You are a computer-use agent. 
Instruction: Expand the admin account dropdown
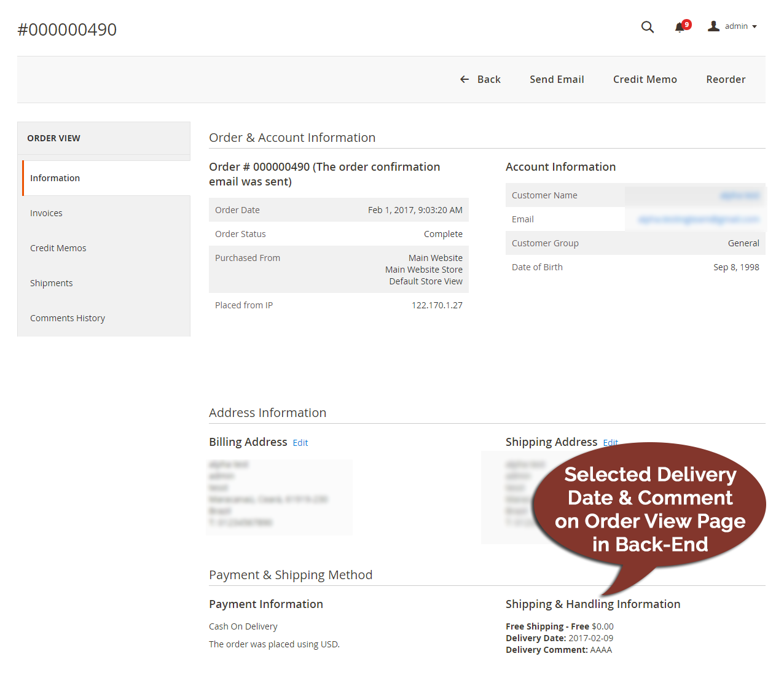click(755, 26)
